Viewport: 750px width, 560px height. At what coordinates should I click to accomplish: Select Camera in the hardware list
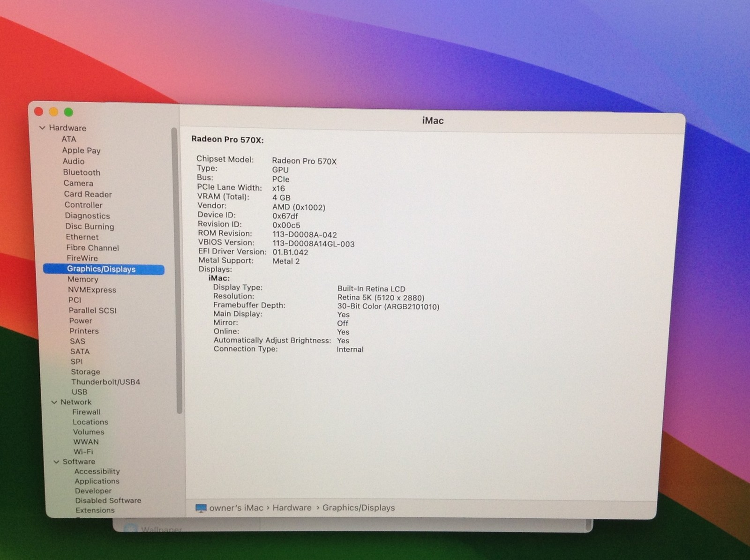point(78,183)
